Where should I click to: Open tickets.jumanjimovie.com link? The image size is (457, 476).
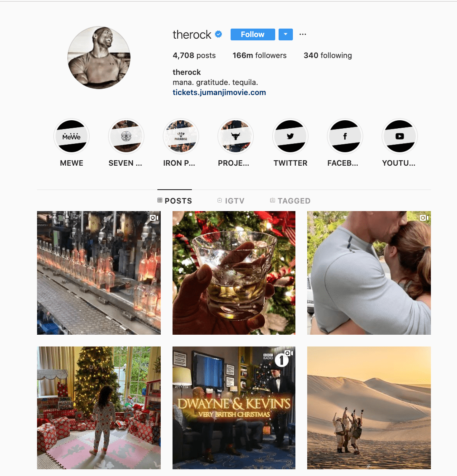click(219, 92)
